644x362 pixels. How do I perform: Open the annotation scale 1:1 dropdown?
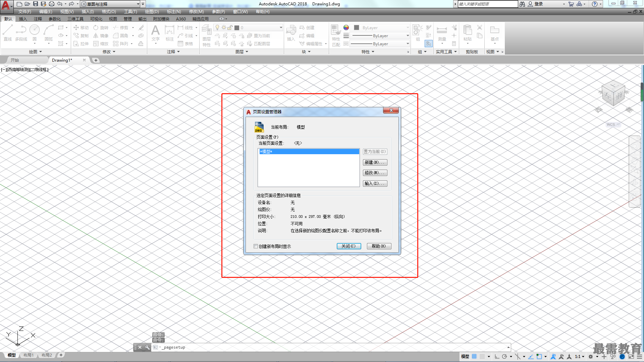(579, 357)
